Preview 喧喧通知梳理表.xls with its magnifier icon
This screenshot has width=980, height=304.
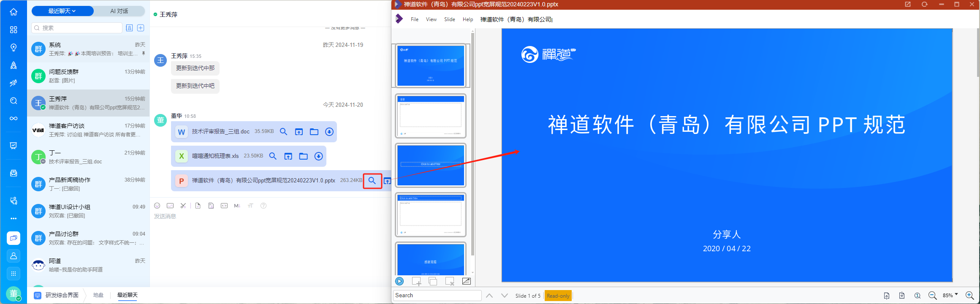[x=273, y=156]
